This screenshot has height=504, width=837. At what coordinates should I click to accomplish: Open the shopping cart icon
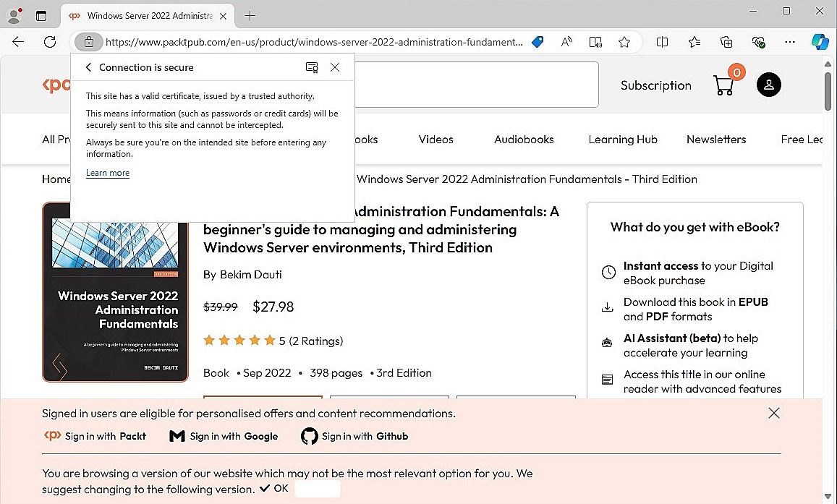(724, 85)
